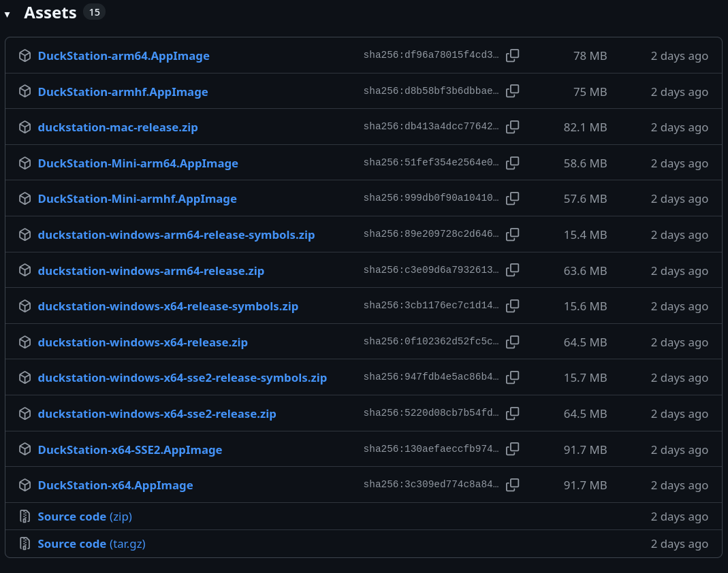Download Source code (tar.gz)
Screen dimensions: 728x573
click(91, 544)
